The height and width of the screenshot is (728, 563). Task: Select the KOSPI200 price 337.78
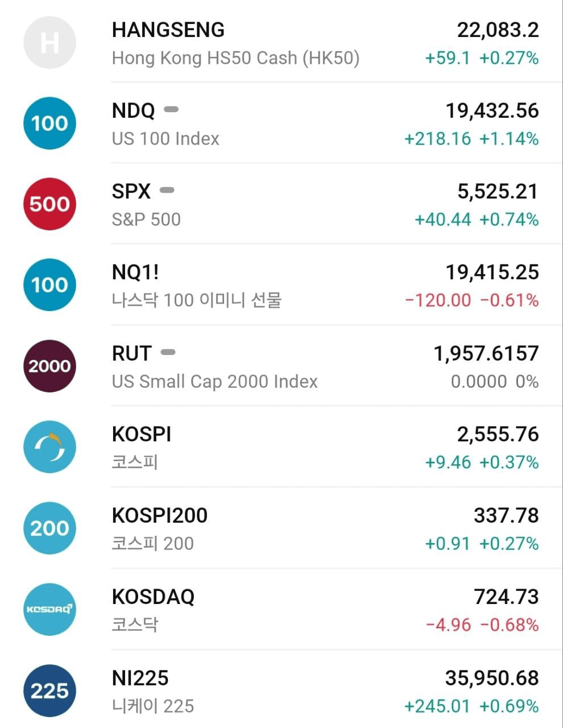[506, 516]
